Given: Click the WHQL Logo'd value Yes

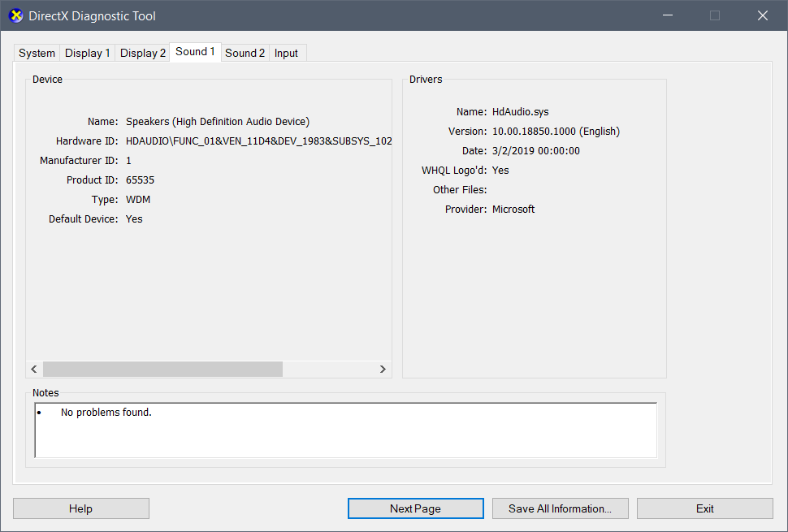Looking at the screenshot, I should click(x=500, y=171).
